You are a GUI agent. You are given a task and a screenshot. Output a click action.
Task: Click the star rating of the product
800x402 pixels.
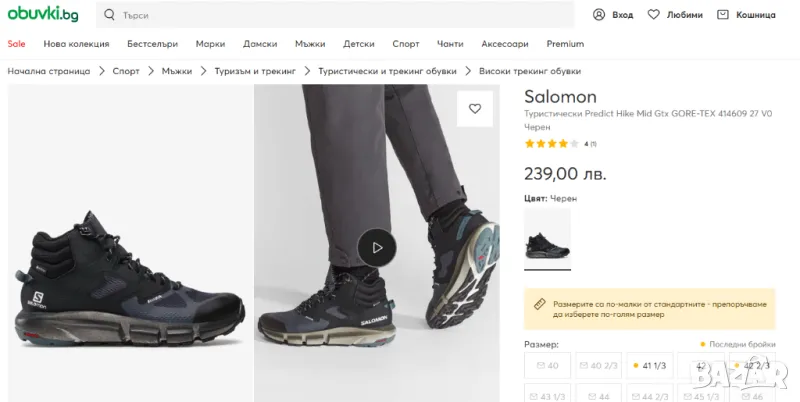pos(551,143)
